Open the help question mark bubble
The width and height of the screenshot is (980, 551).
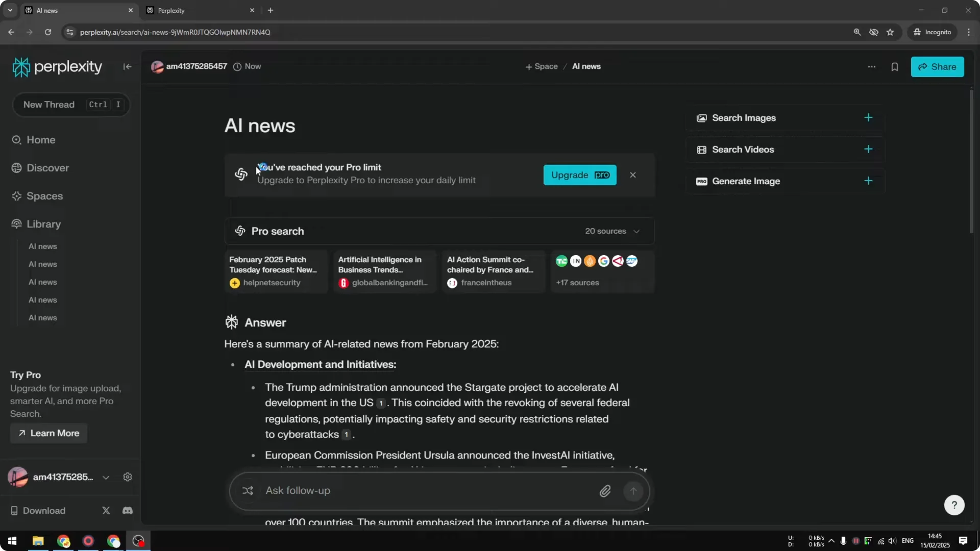(954, 505)
